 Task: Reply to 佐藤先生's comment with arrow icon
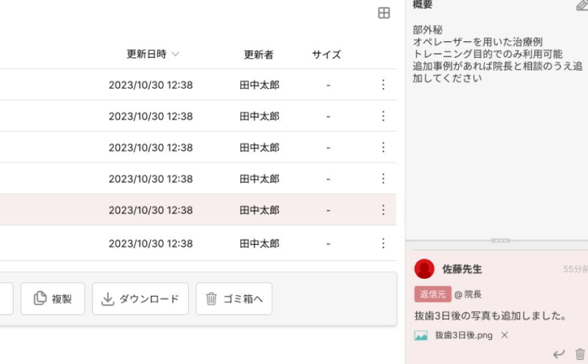[x=559, y=353]
